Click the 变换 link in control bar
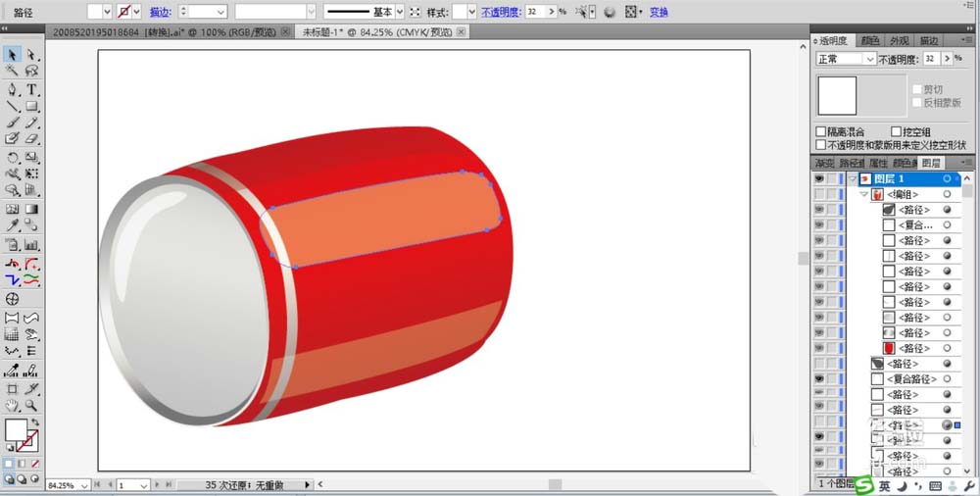The height and width of the screenshot is (496, 980). [x=660, y=12]
